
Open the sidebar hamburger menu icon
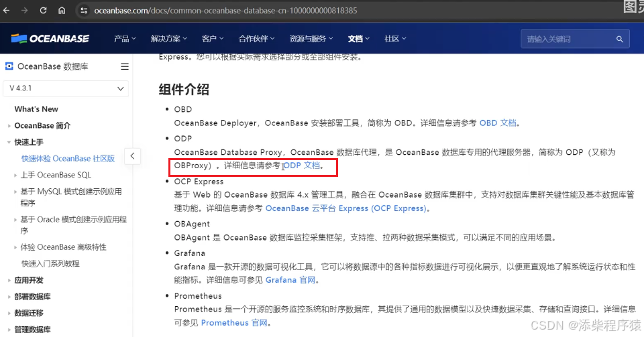(x=125, y=66)
